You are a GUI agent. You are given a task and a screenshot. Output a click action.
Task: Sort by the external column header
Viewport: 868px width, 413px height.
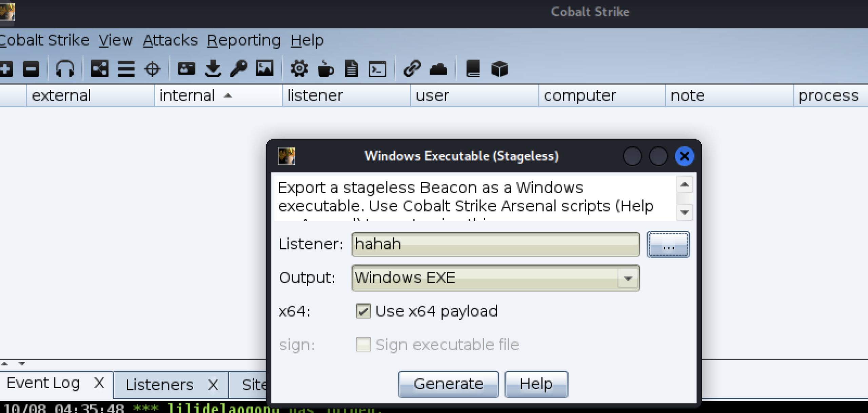click(x=91, y=96)
